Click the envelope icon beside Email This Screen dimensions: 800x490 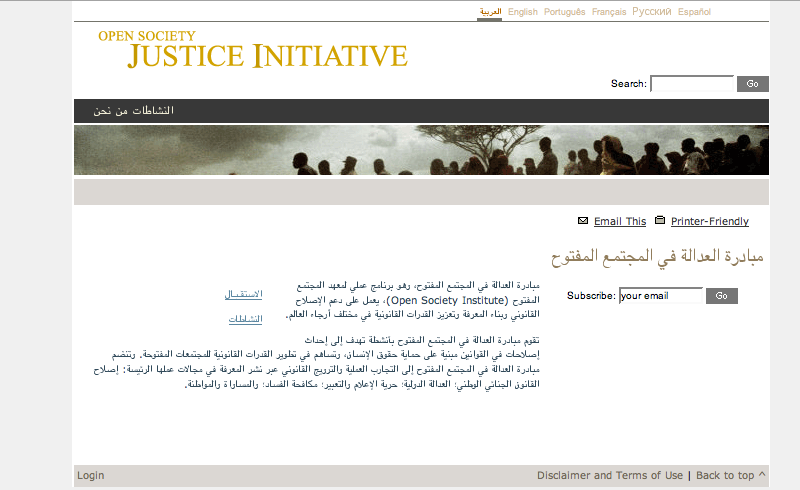(583, 221)
